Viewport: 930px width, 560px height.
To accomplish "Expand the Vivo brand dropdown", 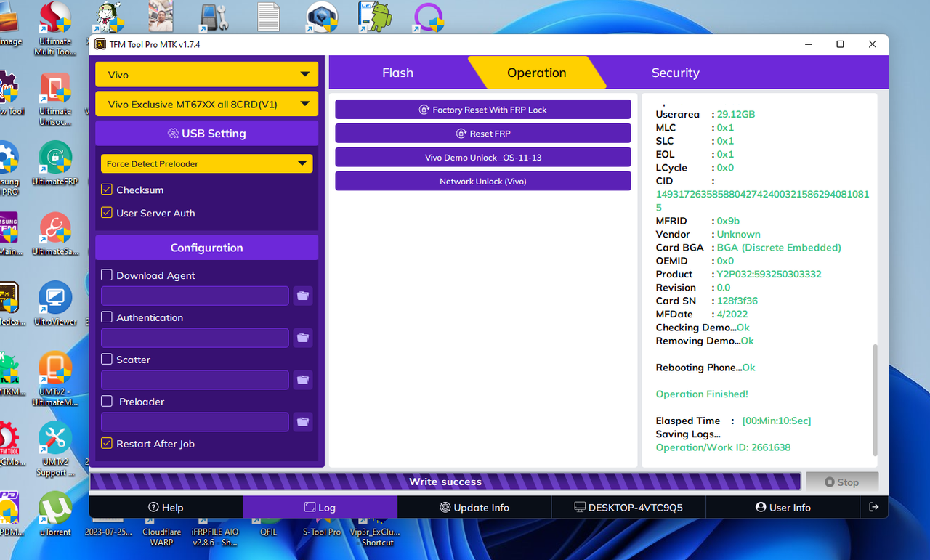I will [x=206, y=75].
